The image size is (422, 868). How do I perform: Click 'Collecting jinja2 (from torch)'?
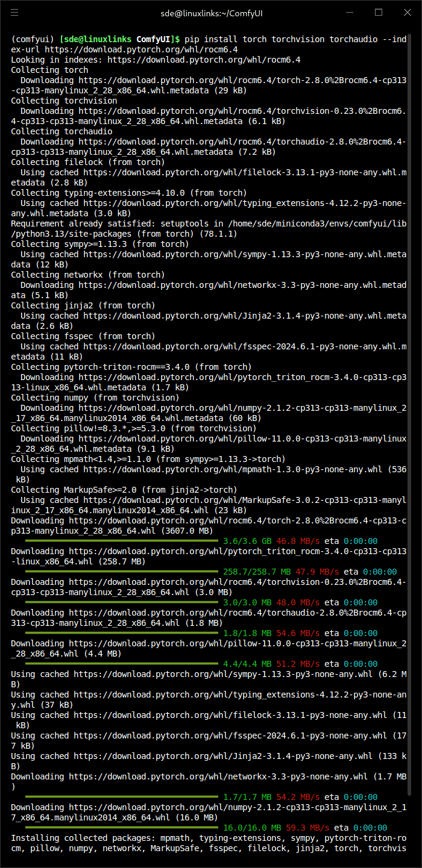click(83, 305)
